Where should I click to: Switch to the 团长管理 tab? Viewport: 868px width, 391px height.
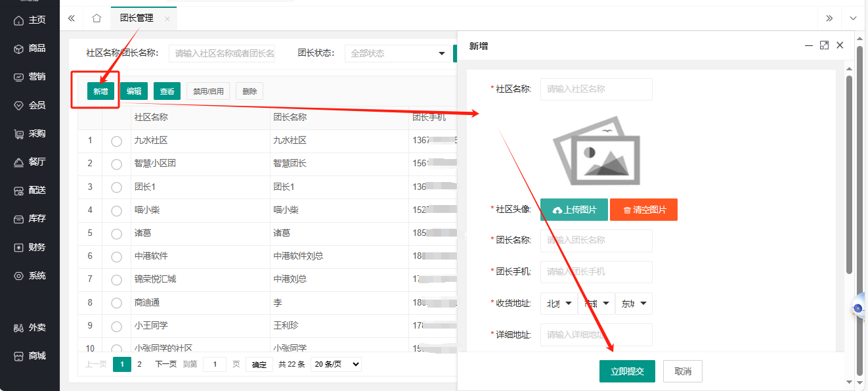[x=137, y=18]
